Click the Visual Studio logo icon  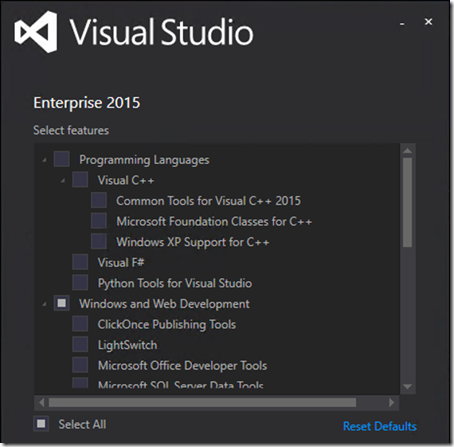pyautogui.click(x=36, y=32)
